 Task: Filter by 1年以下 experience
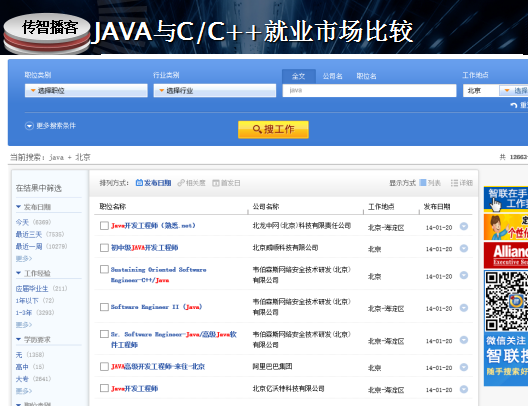click(27, 301)
